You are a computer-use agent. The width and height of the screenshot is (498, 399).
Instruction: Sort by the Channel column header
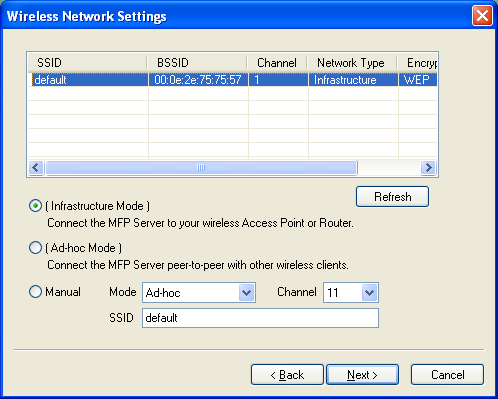click(277, 63)
